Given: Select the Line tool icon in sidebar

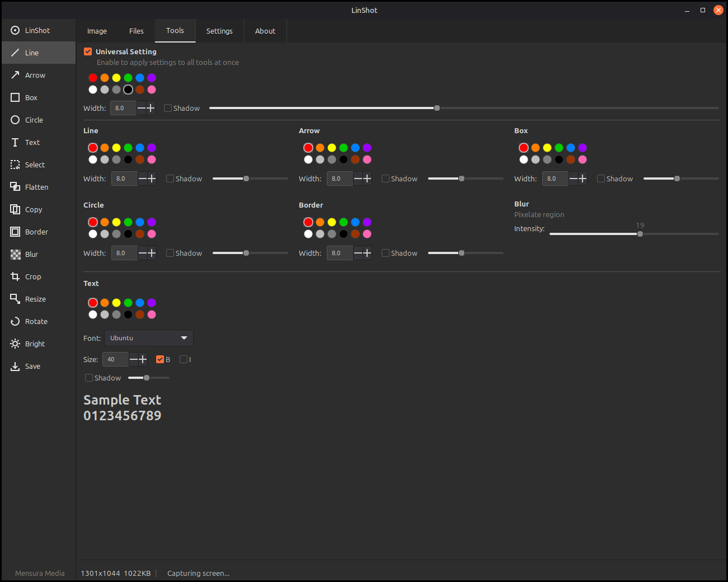Looking at the screenshot, I should [15, 53].
